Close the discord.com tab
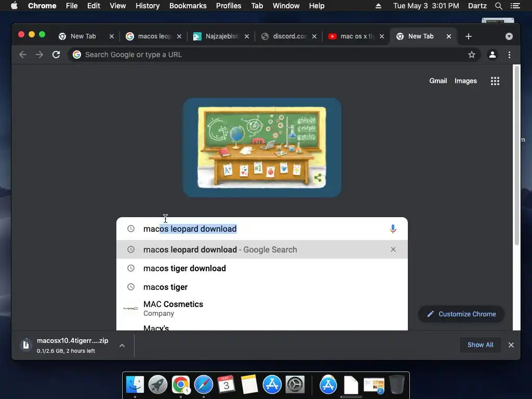Image resolution: width=532 pixels, height=399 pixels. pos(314,36)
